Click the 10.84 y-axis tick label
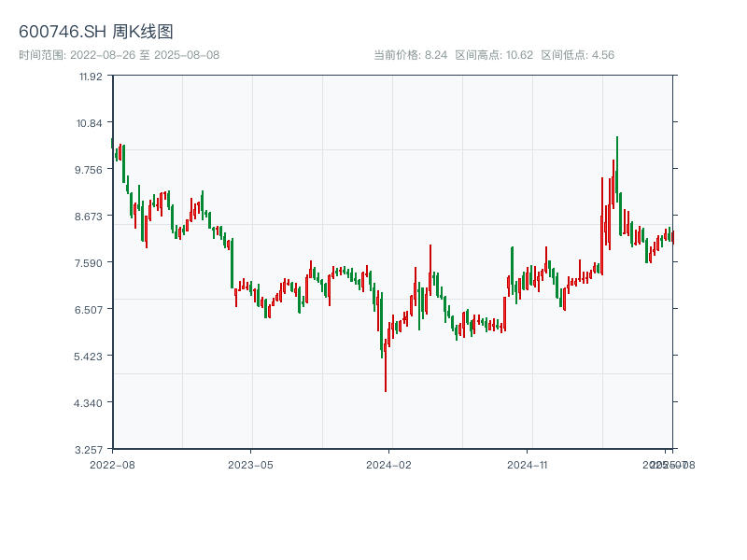 90,123
